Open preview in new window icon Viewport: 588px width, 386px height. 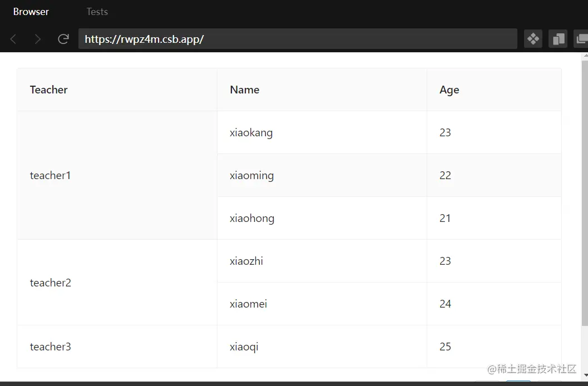(582, 39)
